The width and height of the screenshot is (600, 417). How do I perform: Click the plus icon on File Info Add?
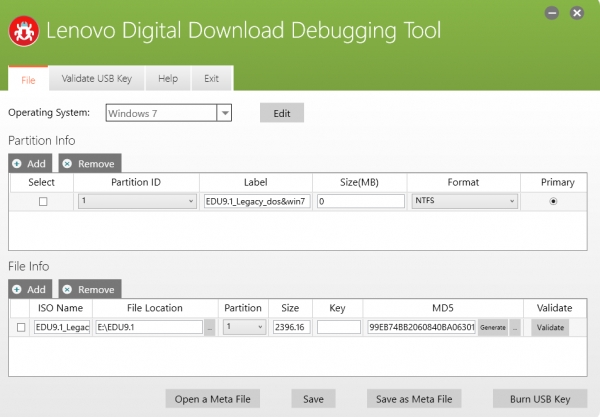tap(16, 290)
